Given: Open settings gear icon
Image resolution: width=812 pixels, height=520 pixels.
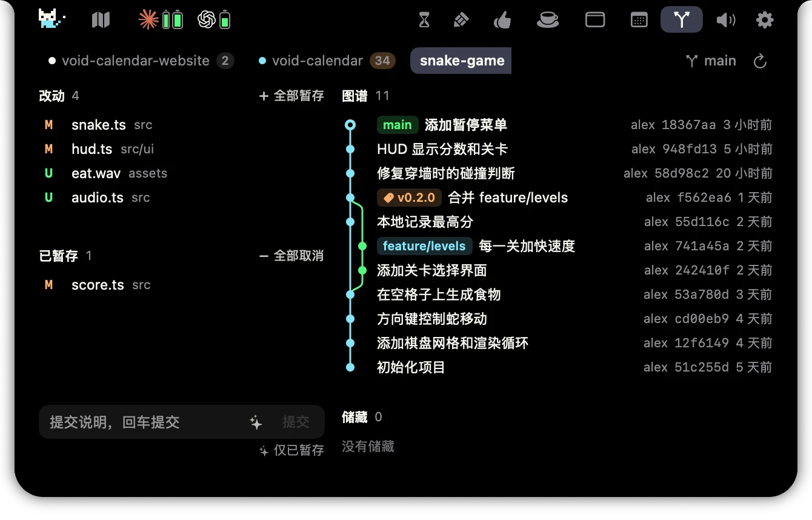Looking at the screenshot, I should (x=765, y=20).
